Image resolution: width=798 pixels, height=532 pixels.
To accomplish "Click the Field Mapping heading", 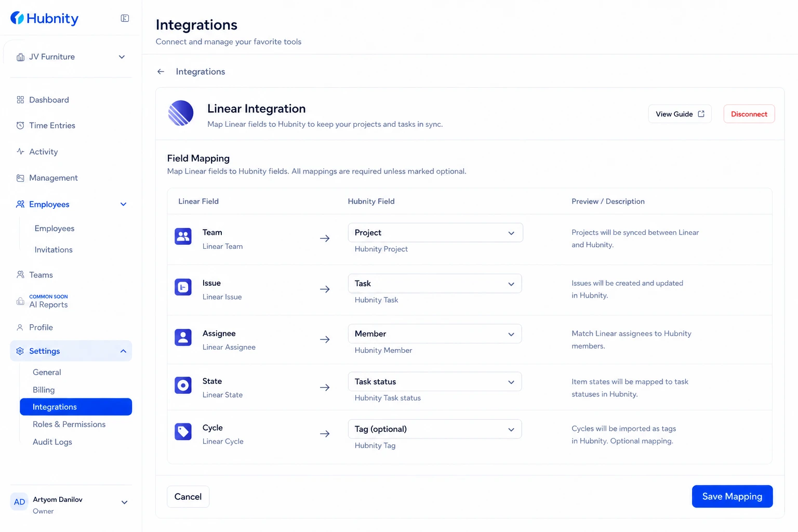I will pos(198,158).
